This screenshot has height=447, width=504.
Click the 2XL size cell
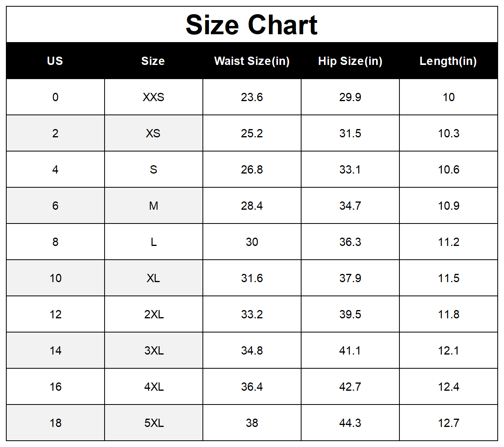tap(154, 314)
